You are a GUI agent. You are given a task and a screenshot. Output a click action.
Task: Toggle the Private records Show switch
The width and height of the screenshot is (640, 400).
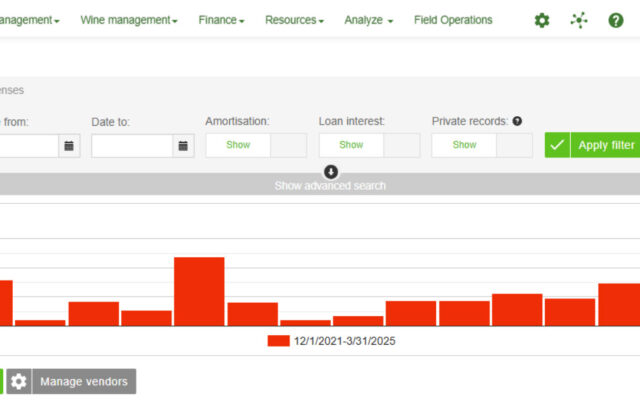482,145
